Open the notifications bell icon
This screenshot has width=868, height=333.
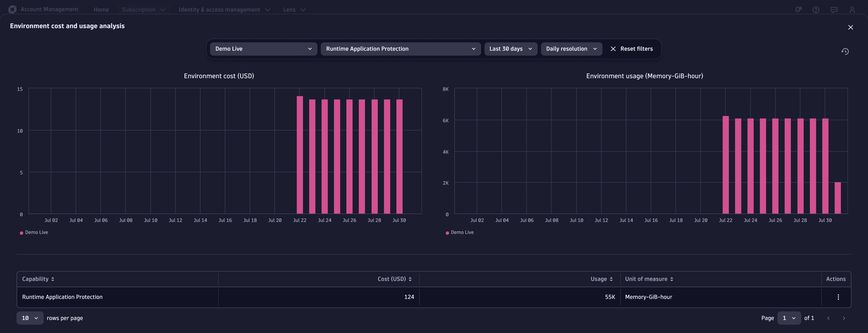pyautogui.click(x=798, y=10)
